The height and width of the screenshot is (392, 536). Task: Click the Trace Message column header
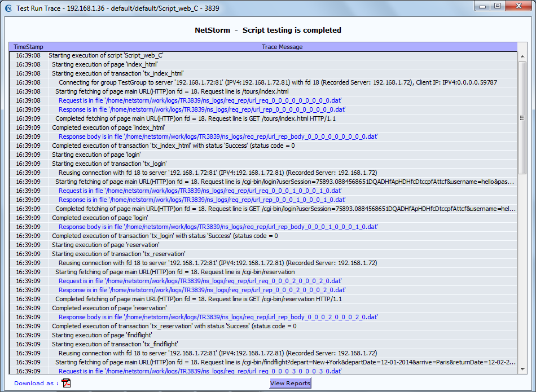282,47
